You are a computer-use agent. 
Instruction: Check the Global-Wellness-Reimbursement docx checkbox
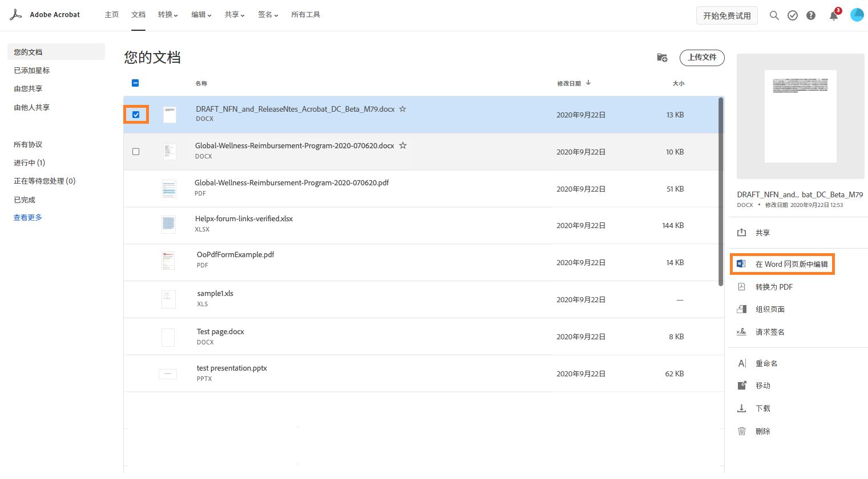(x=136, y=152)
